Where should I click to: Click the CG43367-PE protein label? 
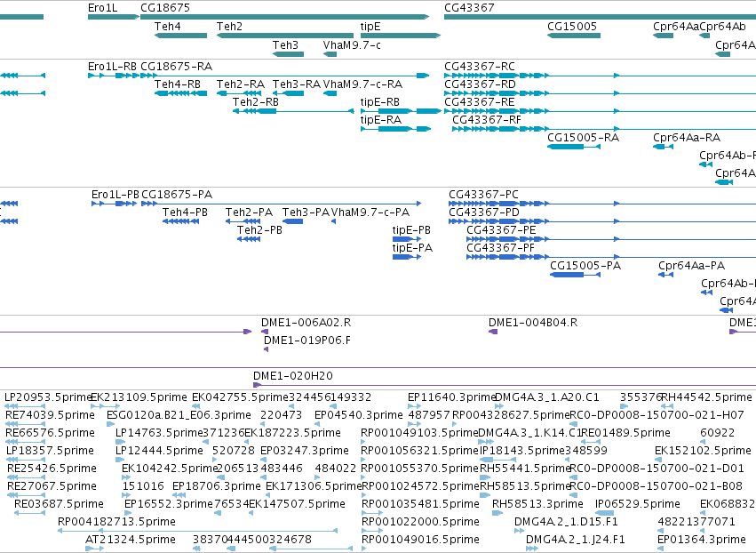501,230
